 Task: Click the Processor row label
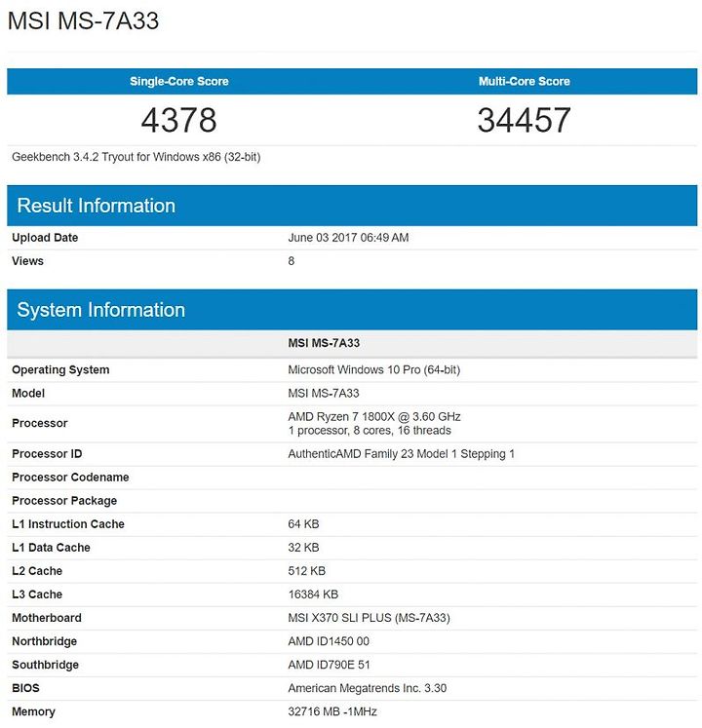pos(40,423)
